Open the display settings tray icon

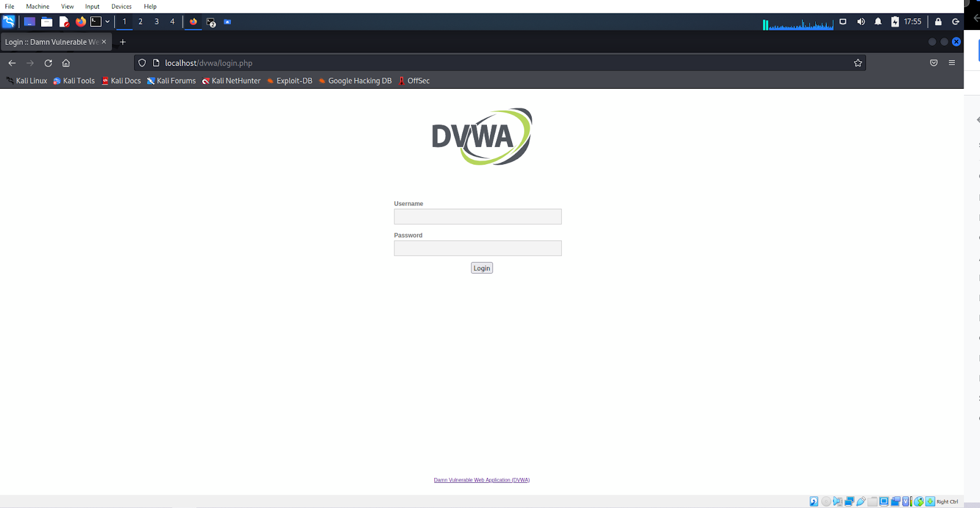pyautogui.click(x=843, y=21)
